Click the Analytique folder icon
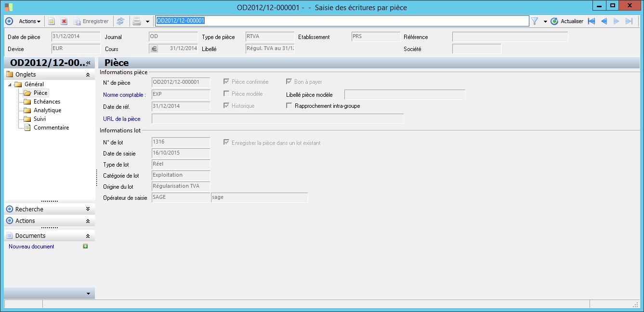Viewport: 644px width, 312px height. click(x=27, y=110)
